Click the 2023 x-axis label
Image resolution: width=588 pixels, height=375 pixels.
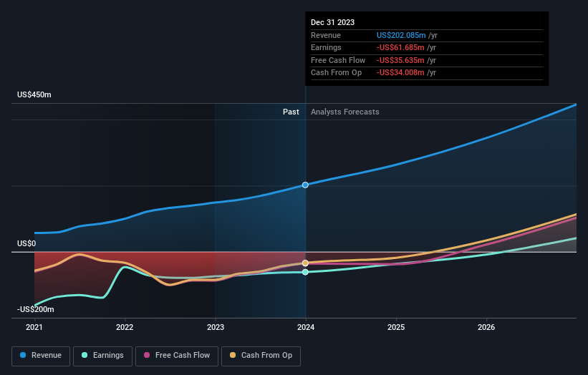coord(216,327)
